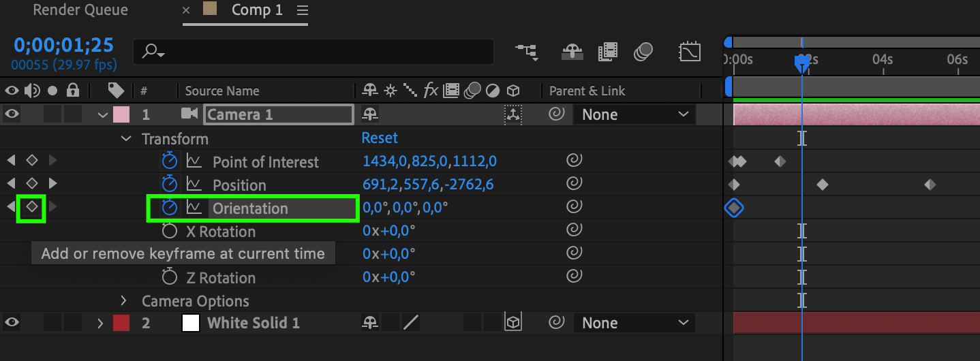
Task: Select the Comp 1 tab
Action: [256, 10]
